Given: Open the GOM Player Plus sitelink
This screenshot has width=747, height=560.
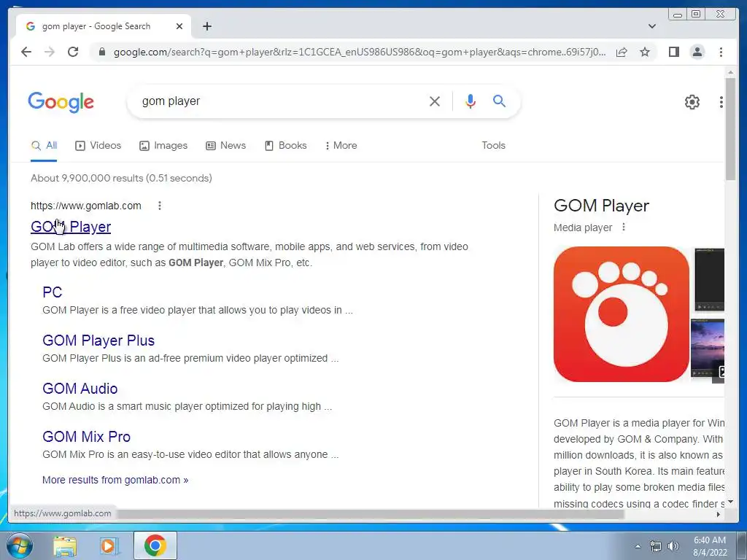Looking at the screenshot, I should (x=98, y=341).
